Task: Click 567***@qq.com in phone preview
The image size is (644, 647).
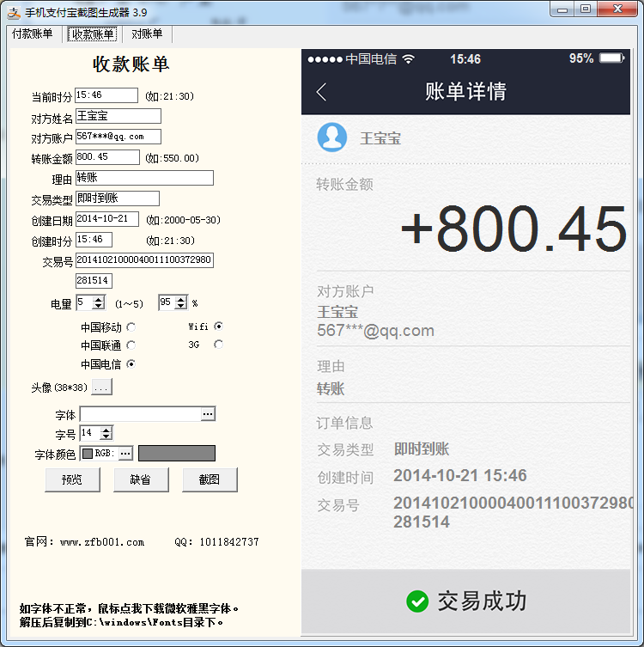Action: [x=375, y=331]
